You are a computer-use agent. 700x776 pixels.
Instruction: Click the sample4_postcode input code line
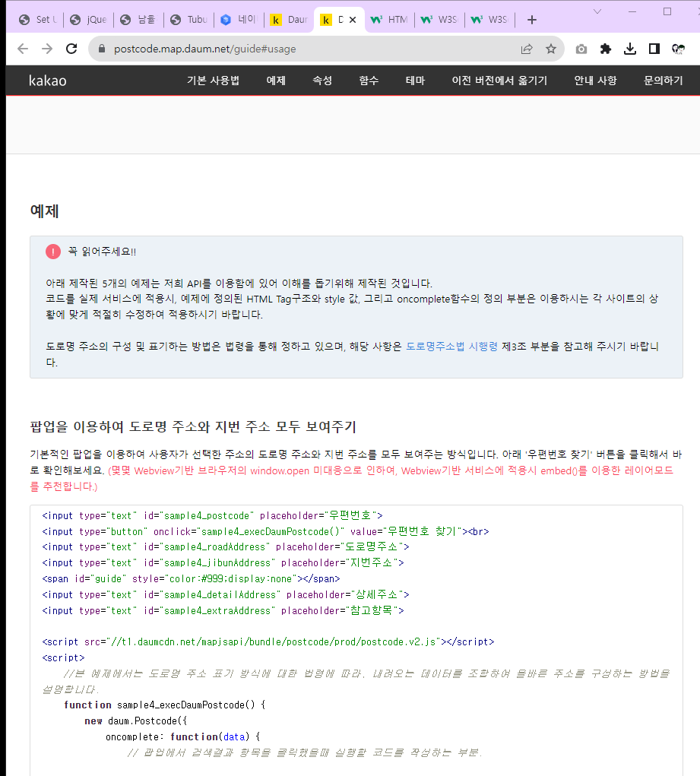point(212,515)
